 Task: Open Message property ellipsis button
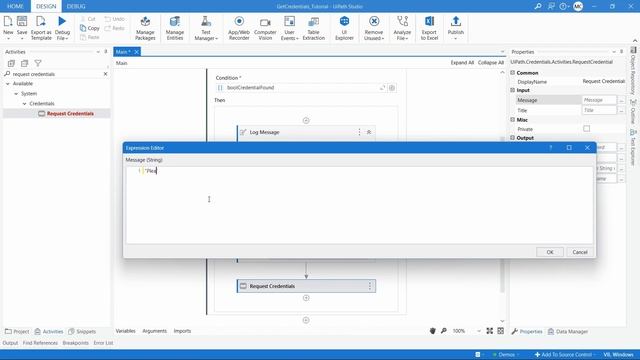click(x=621, y=100)
